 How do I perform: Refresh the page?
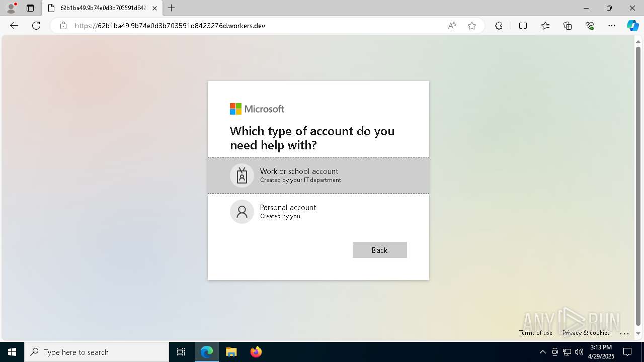point(36,26)
